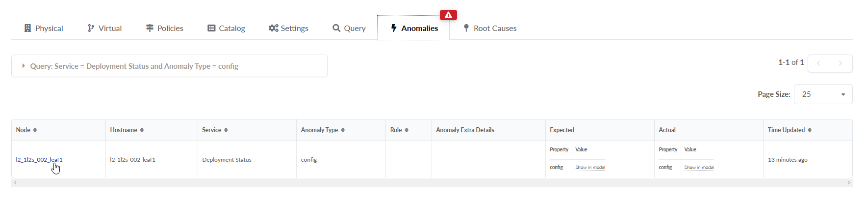Sort table by Time Updated column

point(810,130)
